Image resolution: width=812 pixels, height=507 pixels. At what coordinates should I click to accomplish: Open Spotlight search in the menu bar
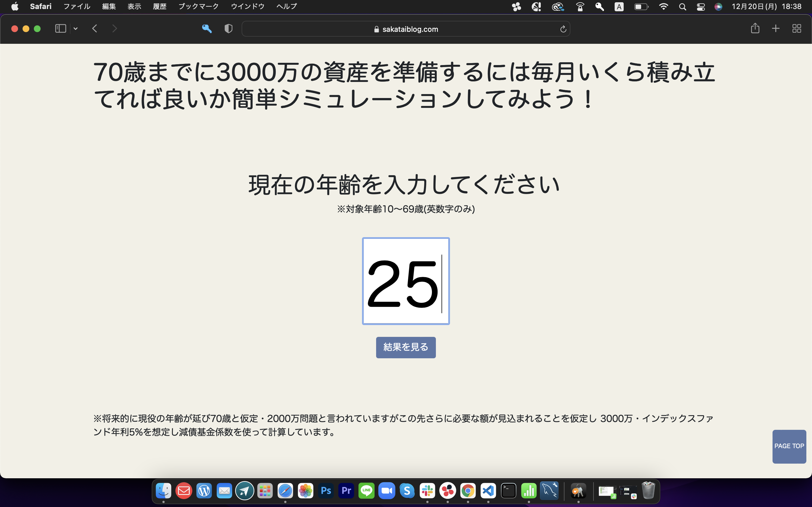pyautogui.click(x=683, y=6)
